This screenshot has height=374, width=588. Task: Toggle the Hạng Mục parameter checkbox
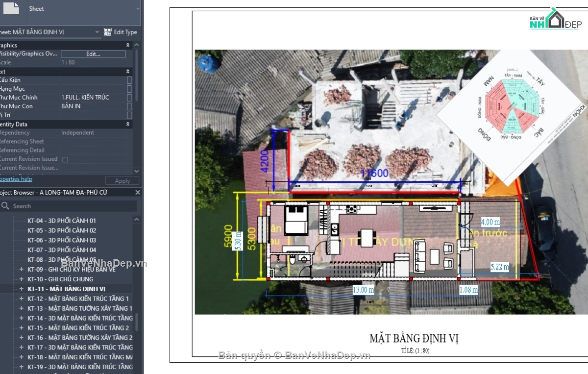click(129, 89)
